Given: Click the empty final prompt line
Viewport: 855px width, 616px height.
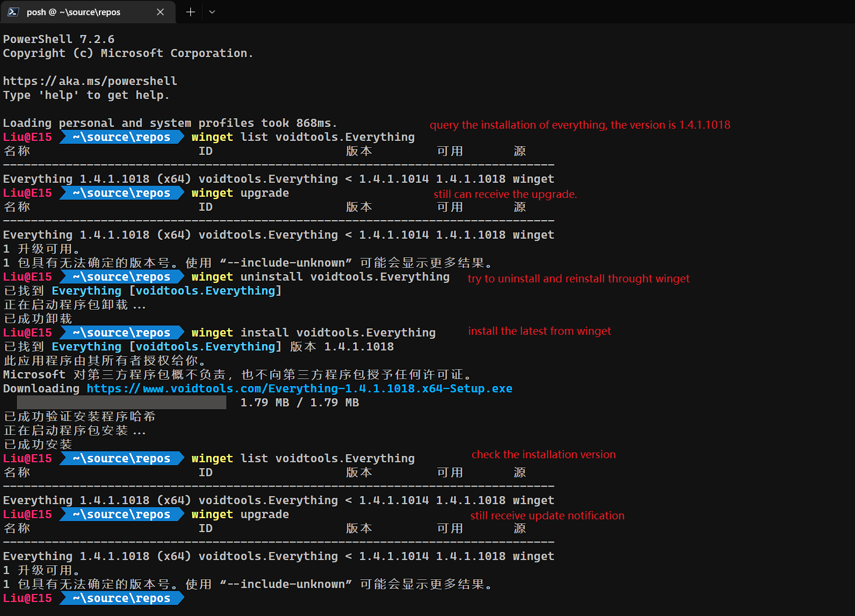Looking at the screenshot, I should (93, 598).
